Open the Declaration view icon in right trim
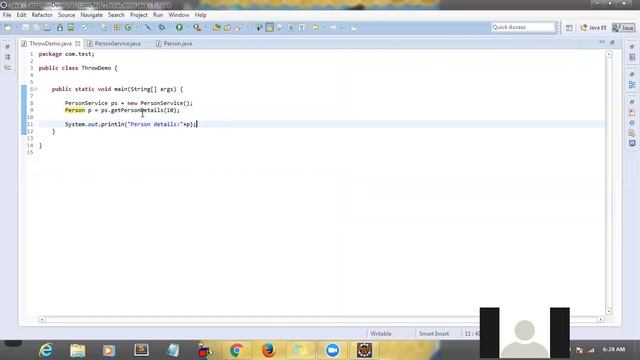The image size is (640, 360). [632, 133]
